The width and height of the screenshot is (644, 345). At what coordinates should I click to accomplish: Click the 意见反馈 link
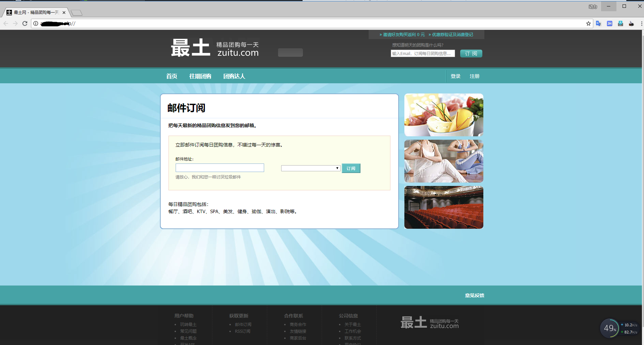474,295
